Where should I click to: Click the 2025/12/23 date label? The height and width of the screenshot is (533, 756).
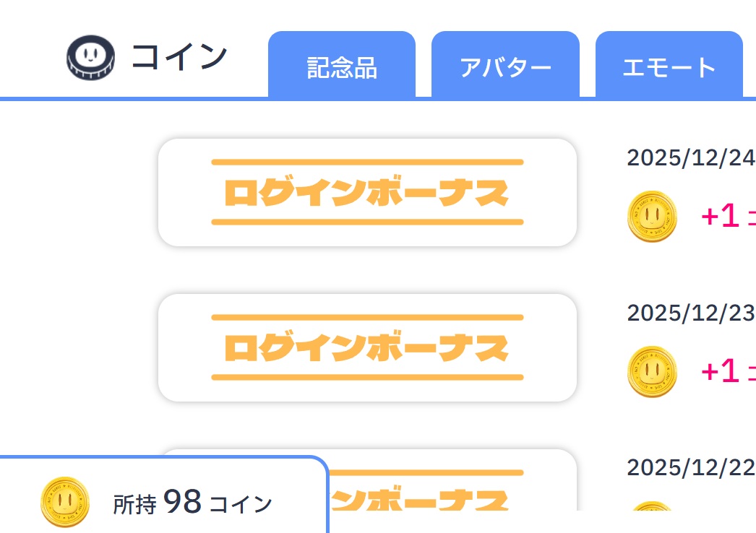[x=691, y=313]
